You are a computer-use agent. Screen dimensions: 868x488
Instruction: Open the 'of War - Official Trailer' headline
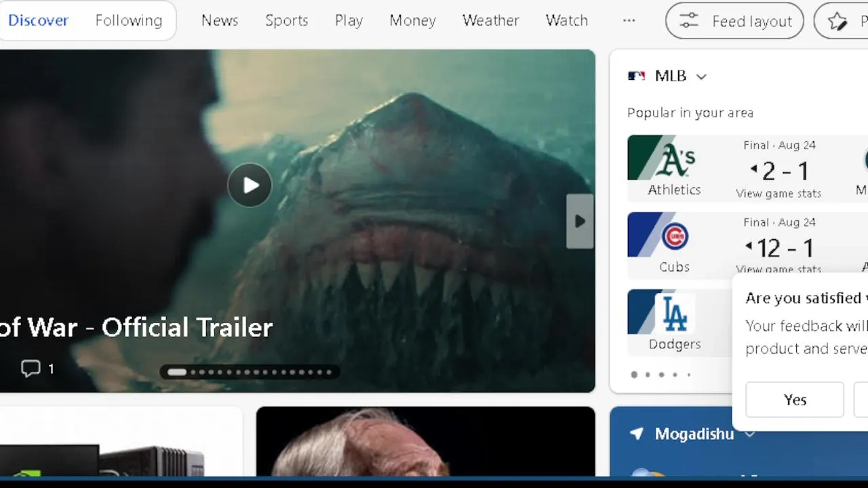pos(136,327)
